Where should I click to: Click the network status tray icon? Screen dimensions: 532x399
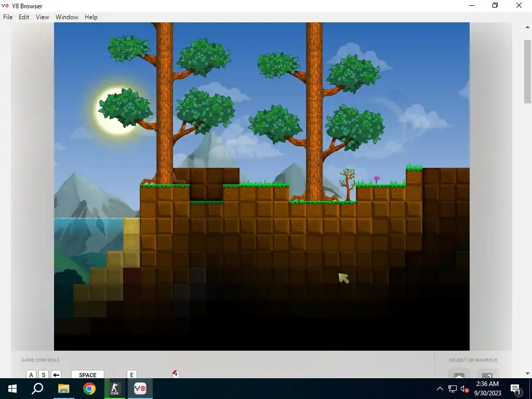coord(453,389)
